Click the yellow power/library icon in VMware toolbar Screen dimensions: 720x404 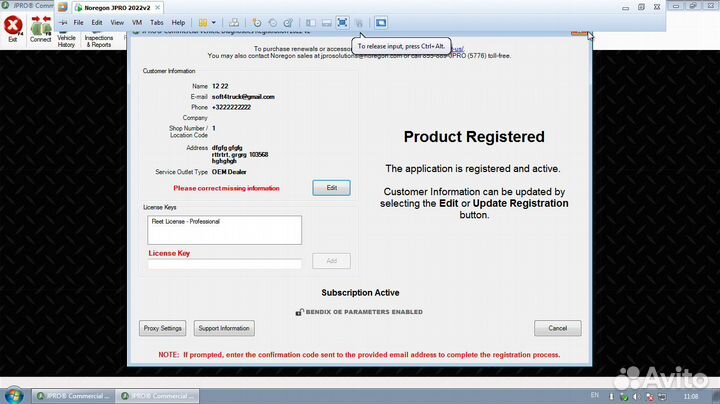point(203,22)
